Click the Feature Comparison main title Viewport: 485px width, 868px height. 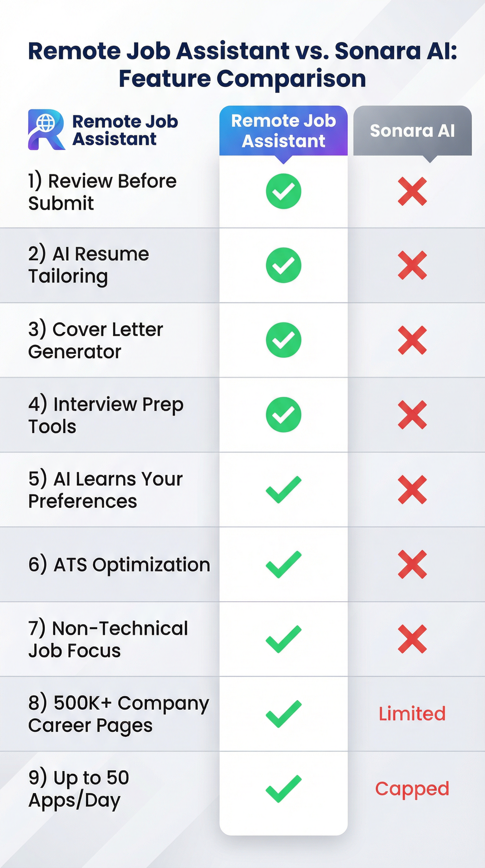[242, 65]
